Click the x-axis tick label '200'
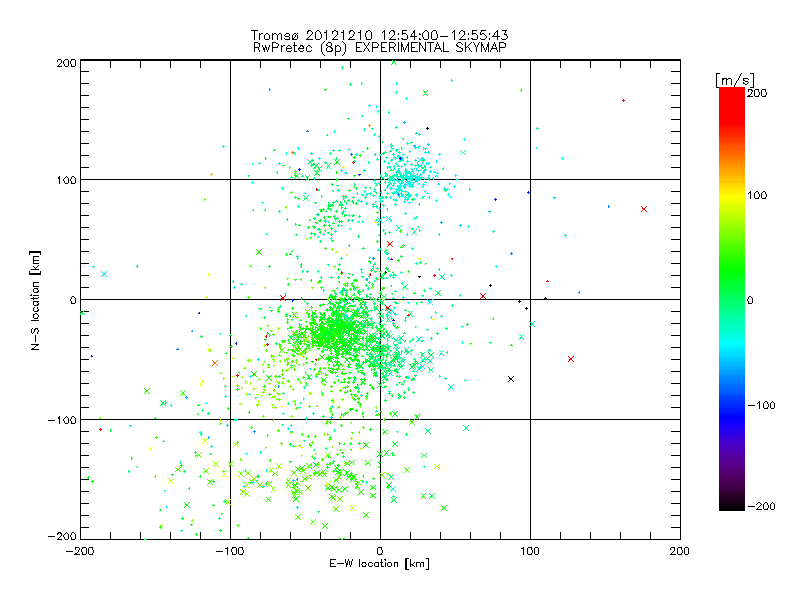Image resolution: width=800 pixels, height=600 pixels. [679, 551]
